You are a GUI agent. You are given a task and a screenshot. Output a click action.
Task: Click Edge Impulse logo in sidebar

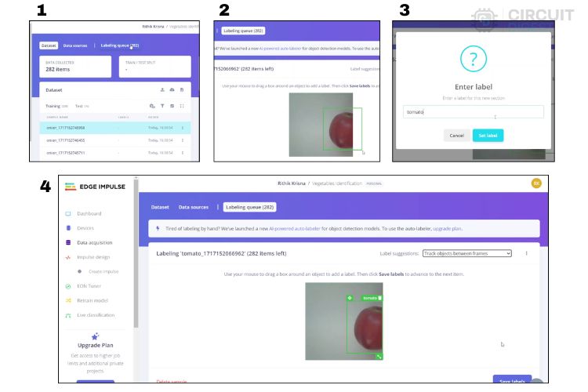point(95,187)
